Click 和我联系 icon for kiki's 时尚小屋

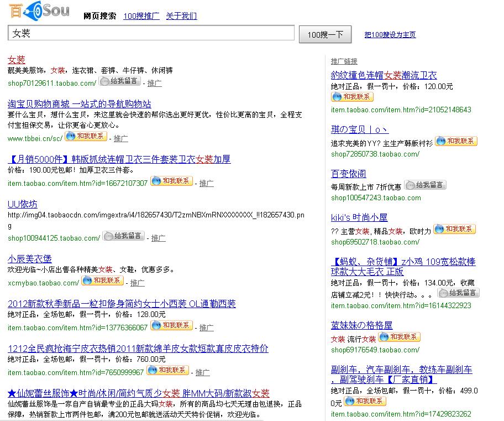pyautogui.click(x=454, y=229)
